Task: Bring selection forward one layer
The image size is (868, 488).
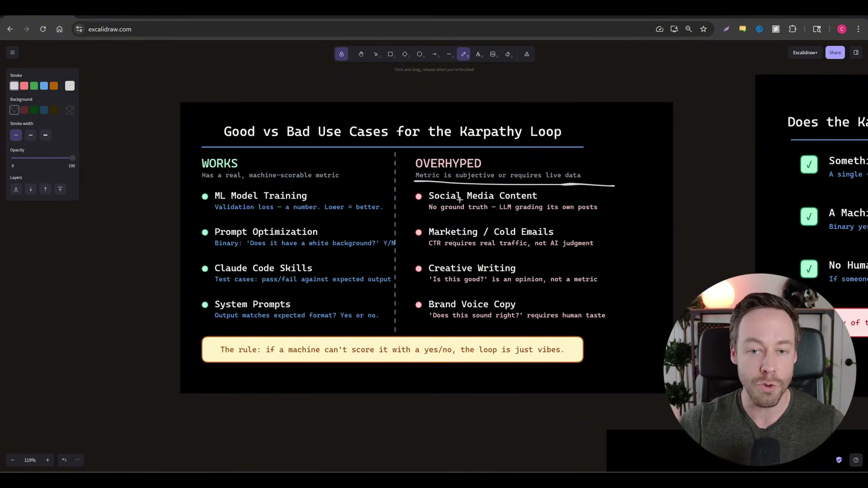Action: coord(45,189)
